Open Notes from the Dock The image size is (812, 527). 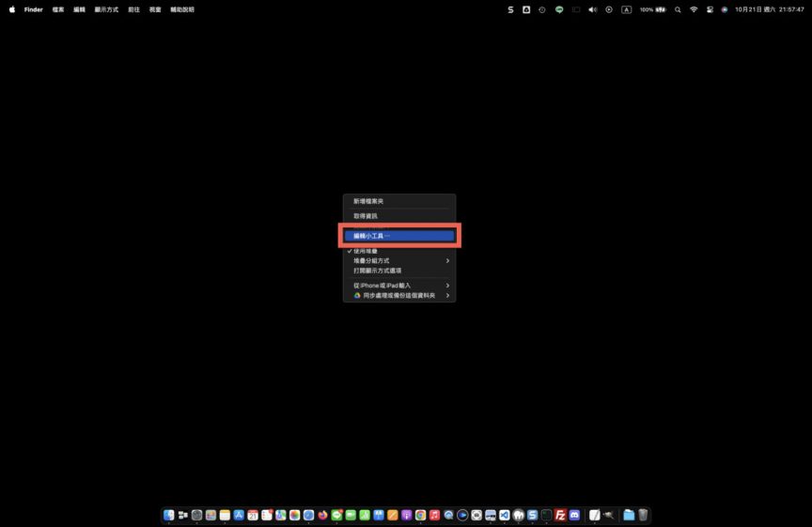tap(225, 515)
